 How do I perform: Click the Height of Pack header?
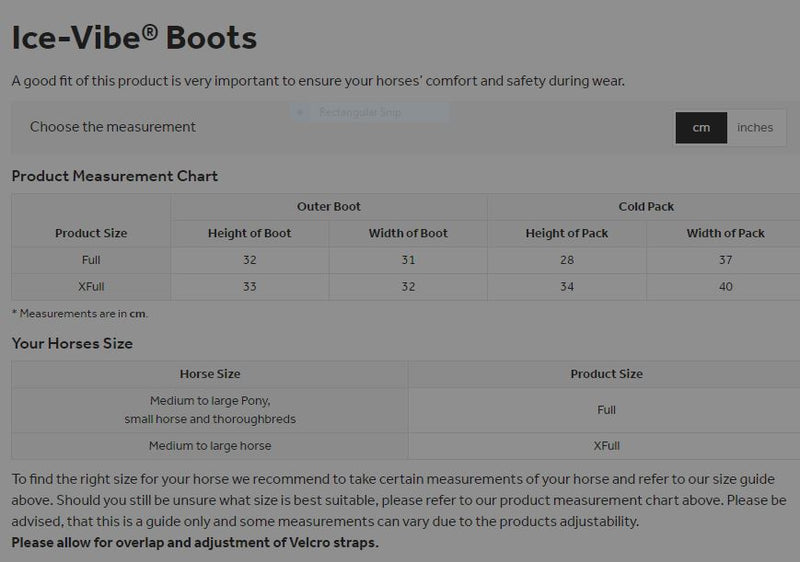coord(567,233)
